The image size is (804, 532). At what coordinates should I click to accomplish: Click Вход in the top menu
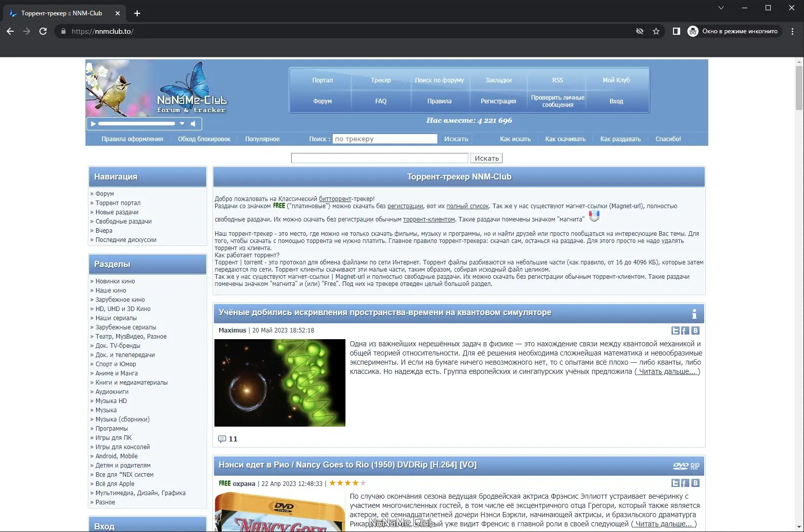pyautogui.click(x=616, y=101)
